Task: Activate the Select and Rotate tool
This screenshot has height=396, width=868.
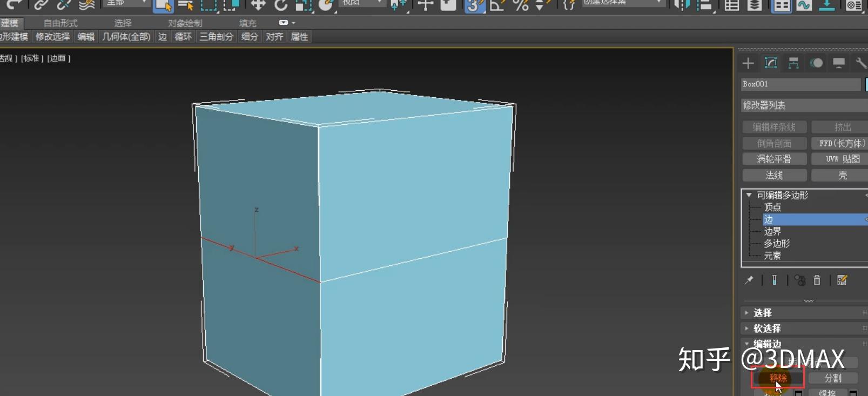Action: pyautogui.click(x=280, y=5)
